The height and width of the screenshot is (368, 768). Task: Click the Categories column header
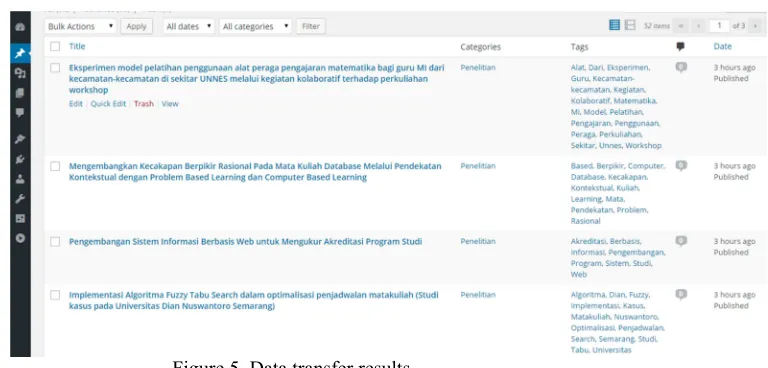pos(480,47)
